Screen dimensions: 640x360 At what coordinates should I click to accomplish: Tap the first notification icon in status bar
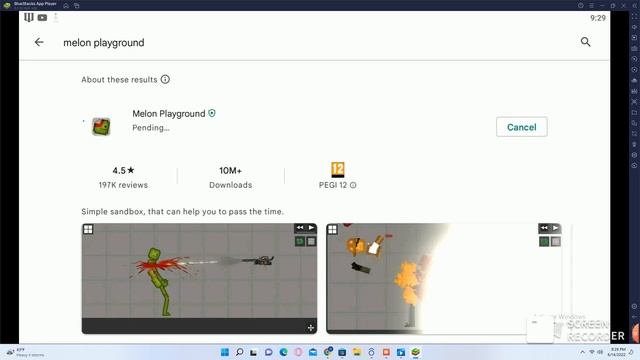[29, 18]
